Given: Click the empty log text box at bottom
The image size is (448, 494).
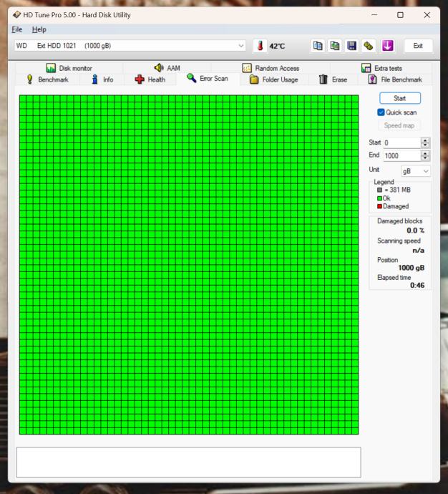Looking at the screenshot, I should 189,462.
